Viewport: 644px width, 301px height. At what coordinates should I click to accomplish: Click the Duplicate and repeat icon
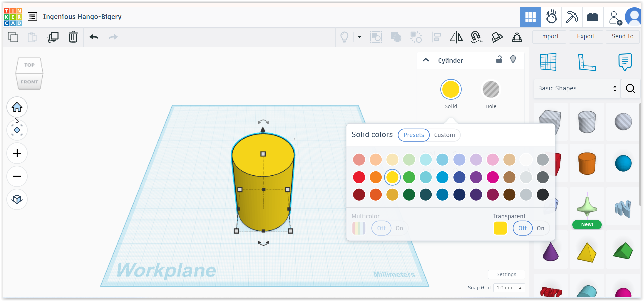(x=53, y=37)
